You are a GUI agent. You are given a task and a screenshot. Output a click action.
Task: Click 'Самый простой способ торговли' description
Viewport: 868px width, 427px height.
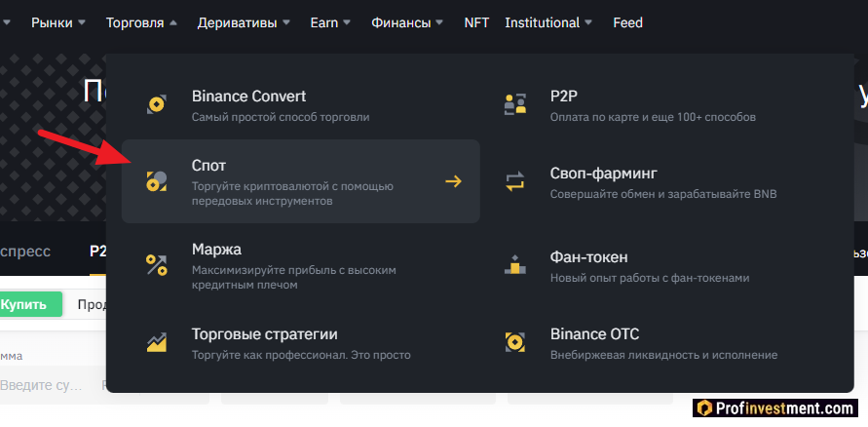[x=281, y=117]
